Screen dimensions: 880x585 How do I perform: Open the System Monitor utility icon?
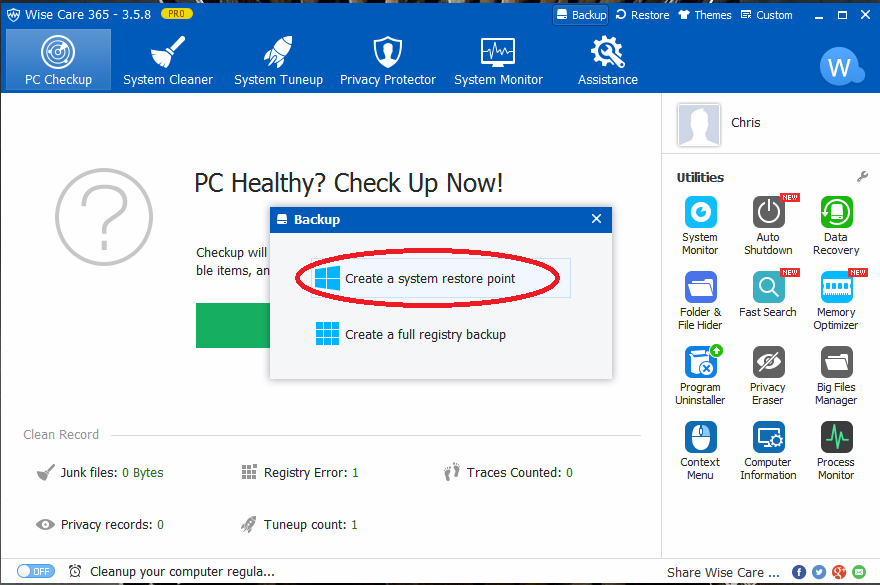pos(700,213)
